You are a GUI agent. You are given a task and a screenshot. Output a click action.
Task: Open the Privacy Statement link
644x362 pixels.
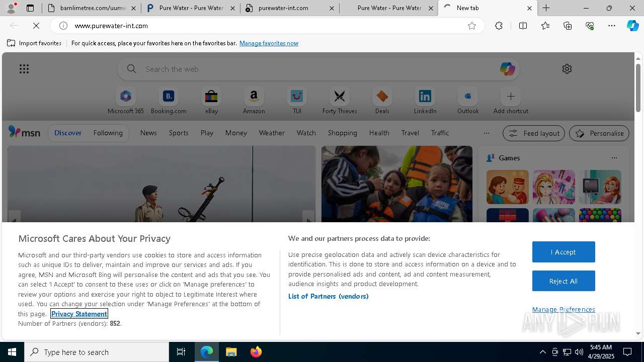[x=79, y=314]
